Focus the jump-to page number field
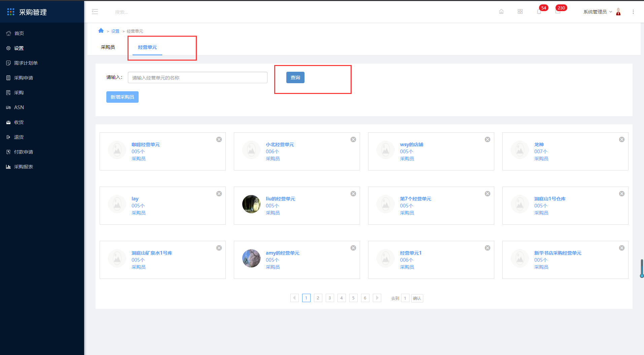Screen dimensions: 644x355 (405, 298)
